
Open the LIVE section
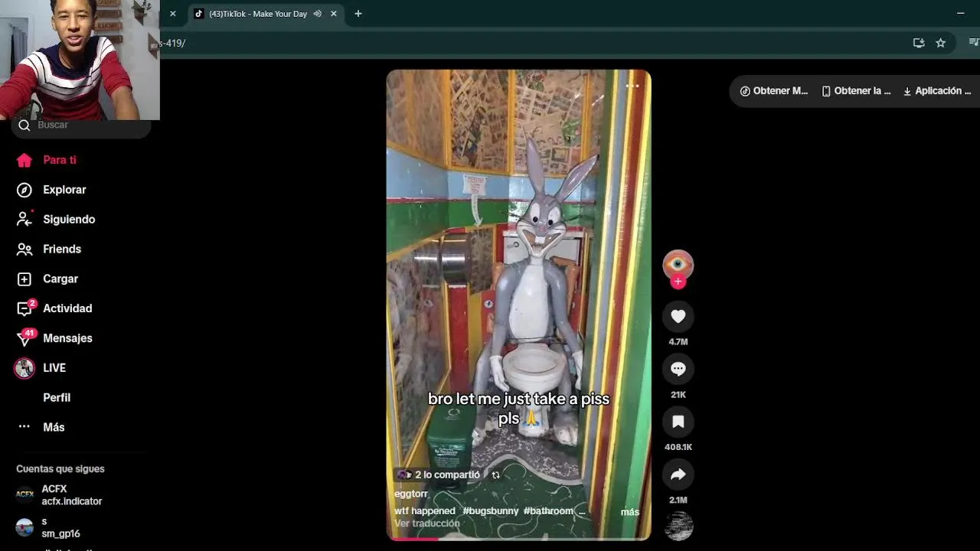(x=41, y=368)
